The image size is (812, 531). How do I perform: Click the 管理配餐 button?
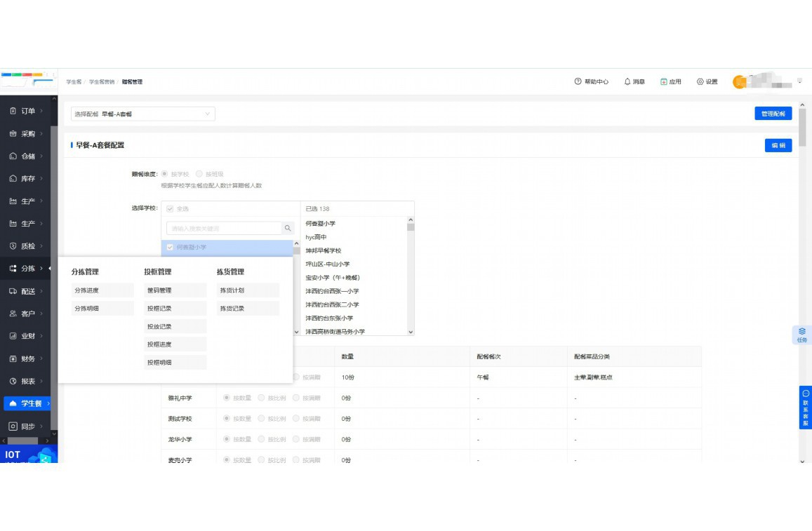(x=773, y=114)
